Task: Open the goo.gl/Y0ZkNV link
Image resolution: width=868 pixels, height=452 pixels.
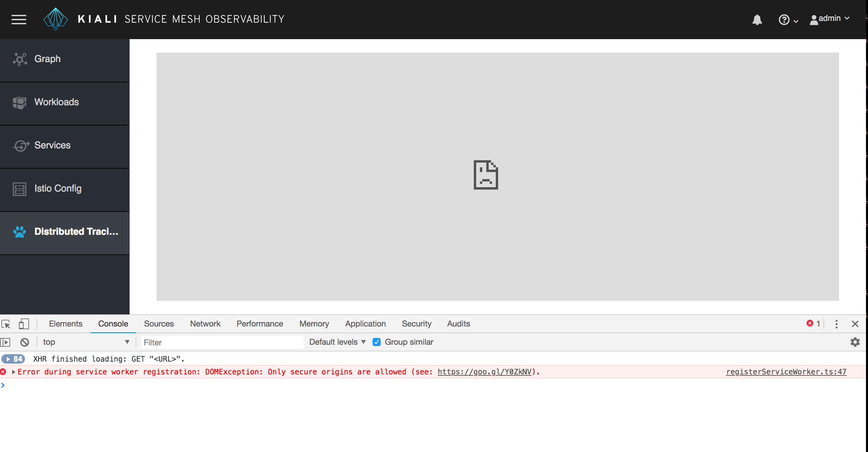Action: (485, 372)
